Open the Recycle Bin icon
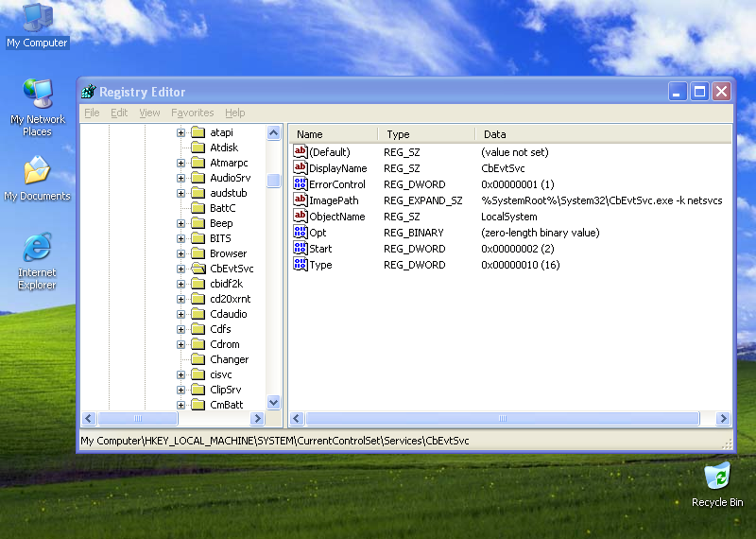This screenshot has height=539, width=756. 717,484
